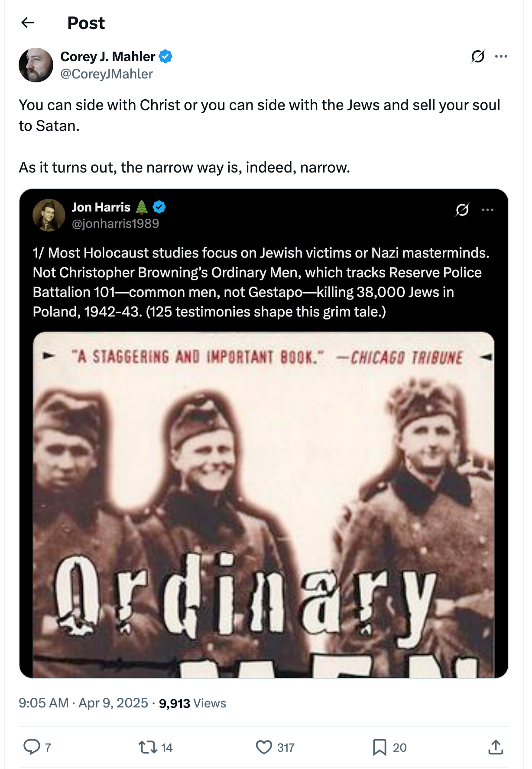Click the 9:05 AM Apr 9, 2025 timestamp
532x769 pixels.
pyautogui.click(x=83, y=703)
